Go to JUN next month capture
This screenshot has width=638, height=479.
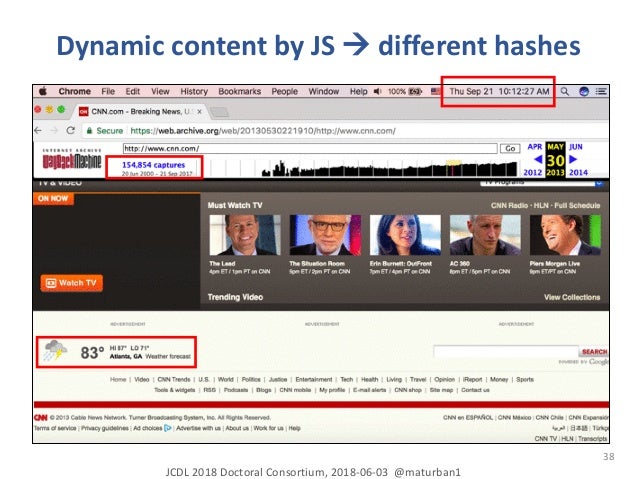click(x=575, y=147)
